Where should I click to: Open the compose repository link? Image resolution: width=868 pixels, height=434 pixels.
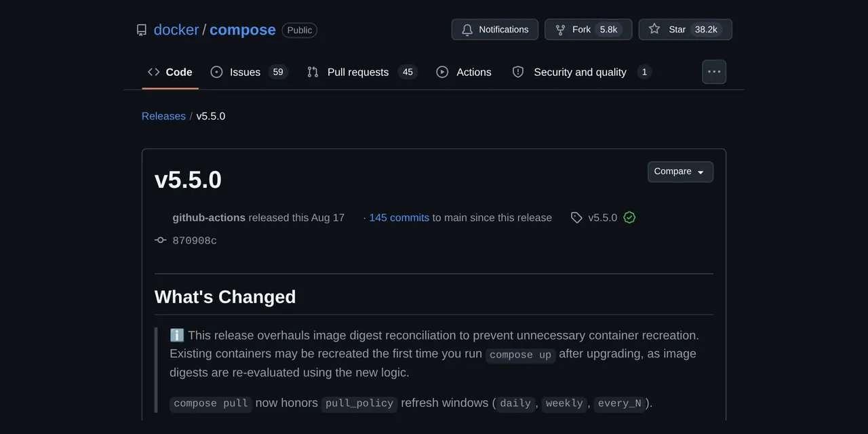pyautogui.click(x=243, y=30)
